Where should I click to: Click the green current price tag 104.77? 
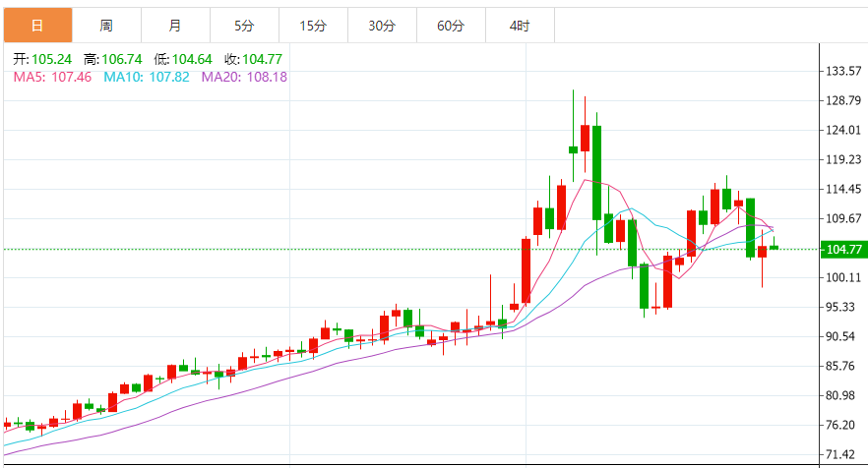click(843, 250)
